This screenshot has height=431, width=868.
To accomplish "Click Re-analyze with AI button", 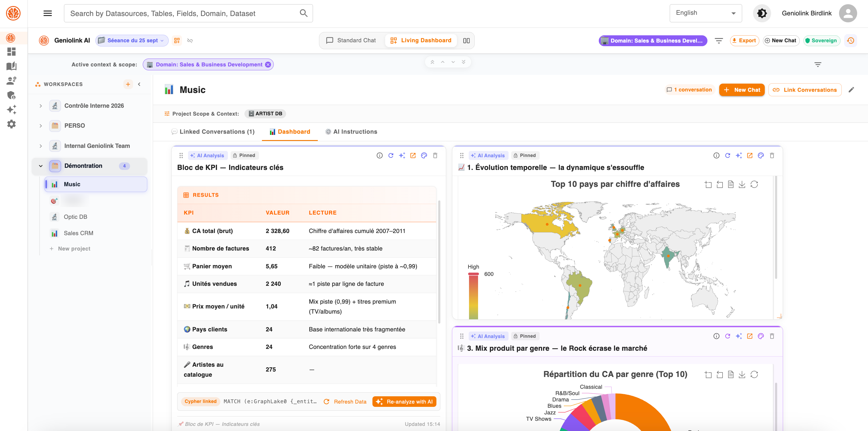I will (404, 401).
